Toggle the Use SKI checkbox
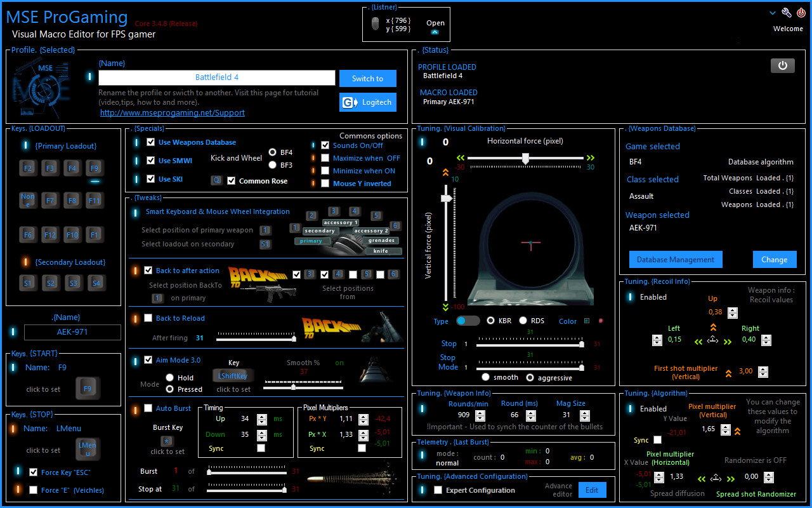Image resolution: width=812 pixels, height=508 pixels. pos(150,179)
